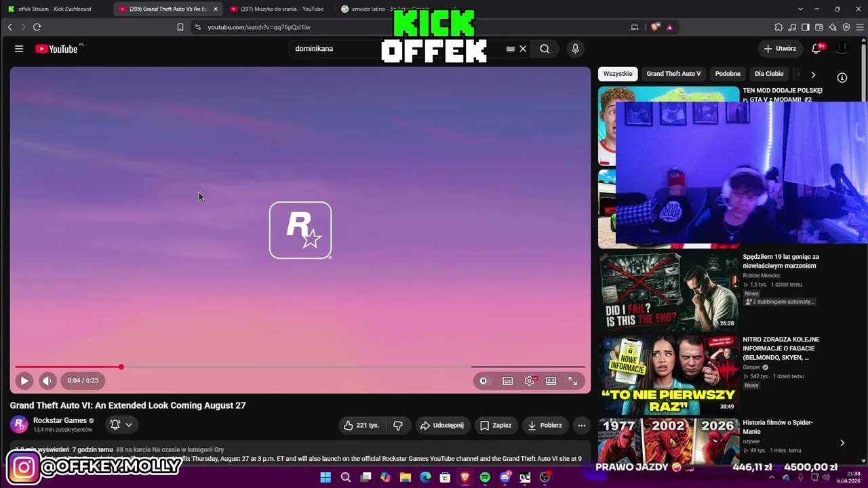Open the Robbie Mendez video thumbnail
Image resolution: width=868 pixels, height=488 pixels.
pyautogui.click(x=669, y=291)
